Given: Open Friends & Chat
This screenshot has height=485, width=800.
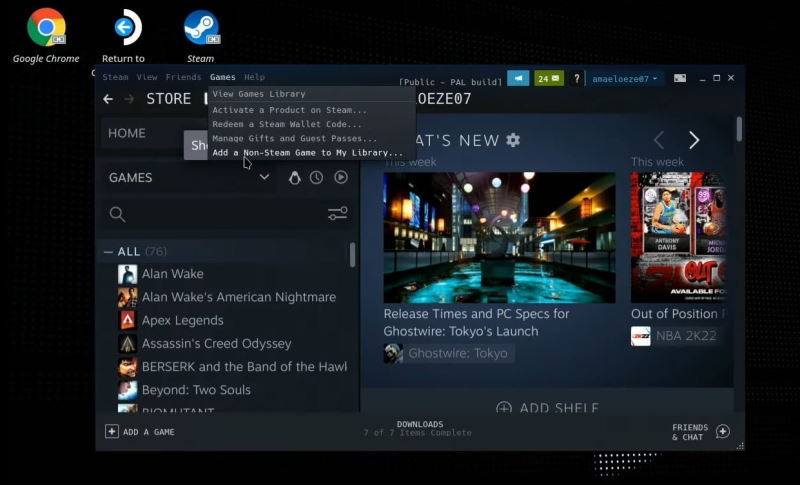Looking at the screenshot, I should point(701,431).
